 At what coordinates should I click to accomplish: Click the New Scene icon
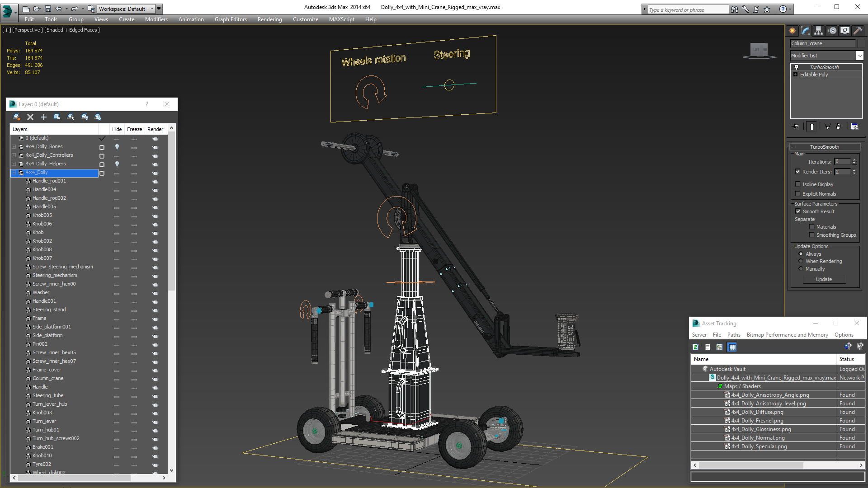click(x=26, y=9)
